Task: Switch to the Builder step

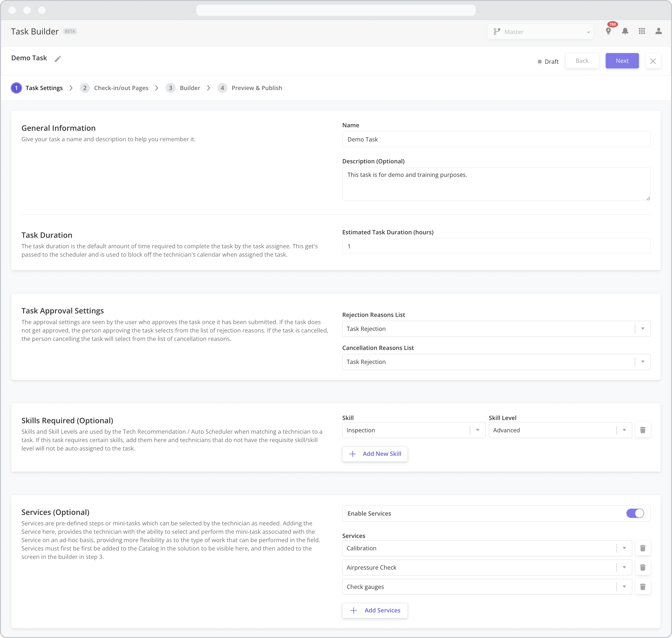Action: [x=189, y=88]
